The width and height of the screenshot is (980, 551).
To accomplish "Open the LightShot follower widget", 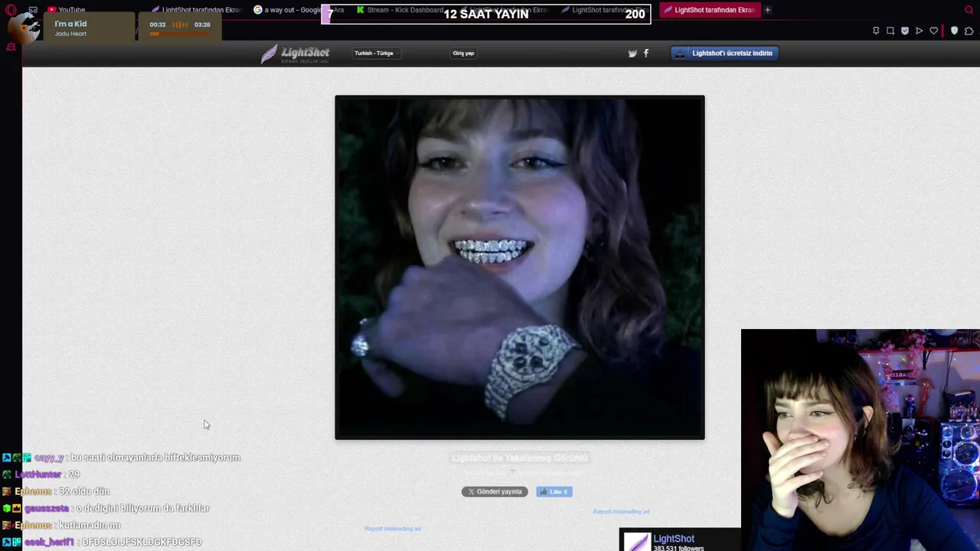I will click(x=680, y=540).
